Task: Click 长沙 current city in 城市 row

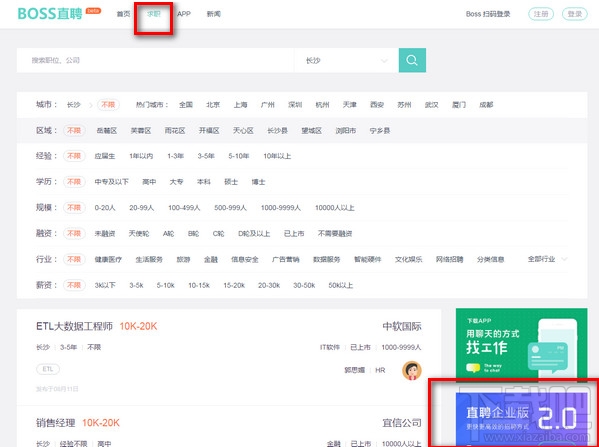Action: pos(73,105)
